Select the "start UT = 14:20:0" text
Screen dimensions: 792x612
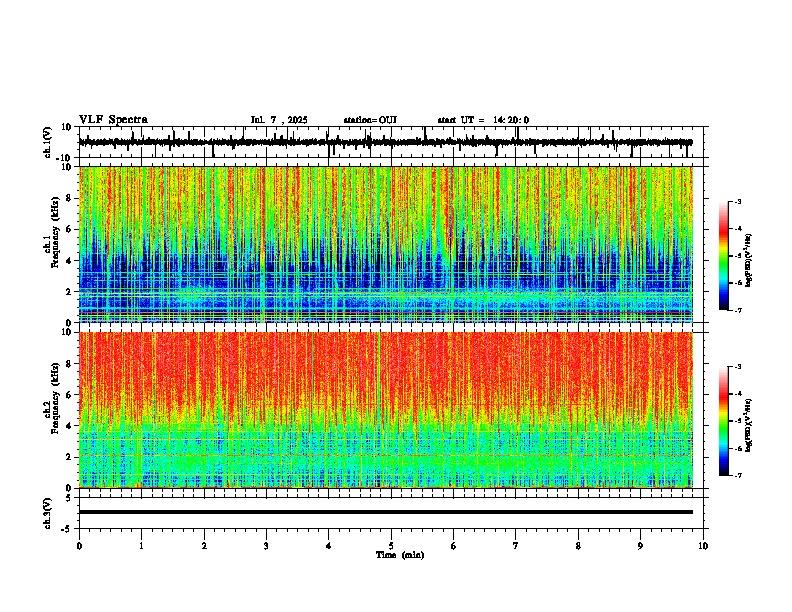pyautogui.click(x=483, y=120)
